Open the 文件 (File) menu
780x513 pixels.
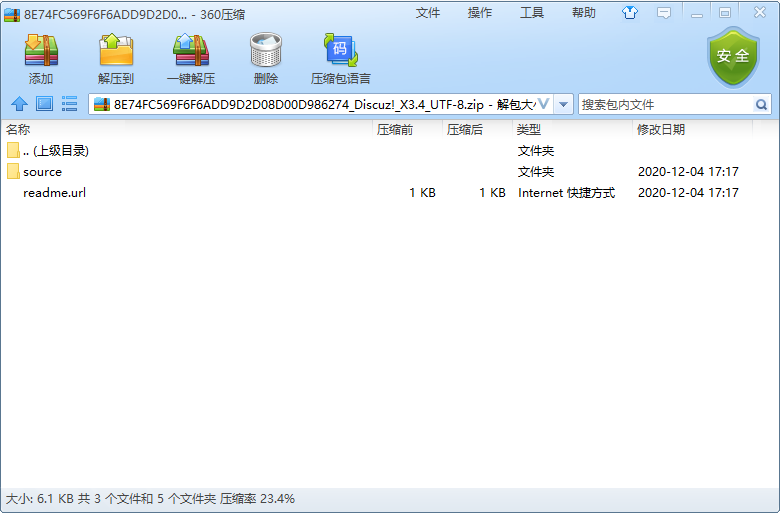(428, 13)
